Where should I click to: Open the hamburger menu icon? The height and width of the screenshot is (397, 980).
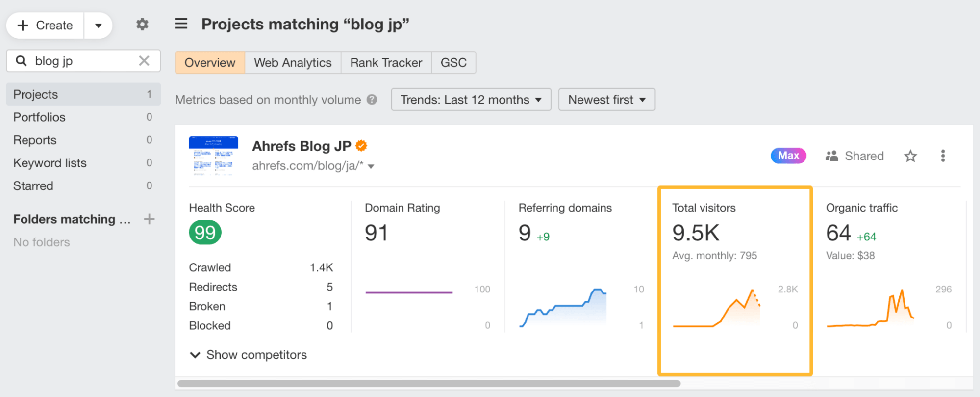coord(181,24)
